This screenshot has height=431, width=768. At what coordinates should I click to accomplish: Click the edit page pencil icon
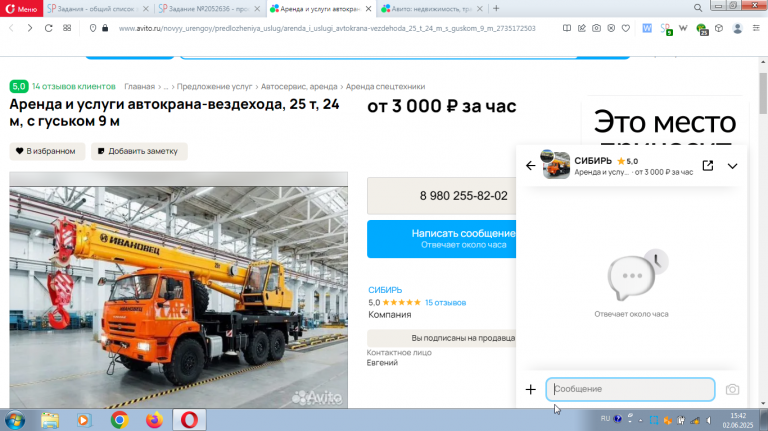tap(581, 28)
